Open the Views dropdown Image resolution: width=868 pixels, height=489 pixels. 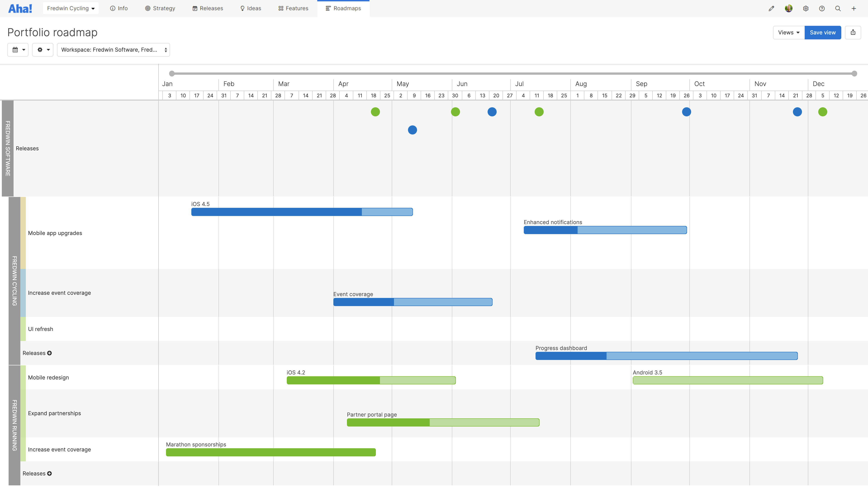[788, 32]
